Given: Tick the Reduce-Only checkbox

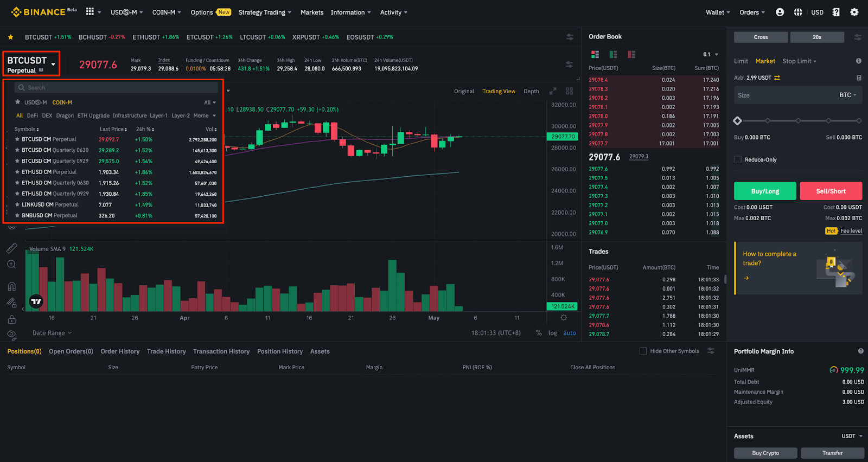Looking at the screenshot, I should click(738, 159).
